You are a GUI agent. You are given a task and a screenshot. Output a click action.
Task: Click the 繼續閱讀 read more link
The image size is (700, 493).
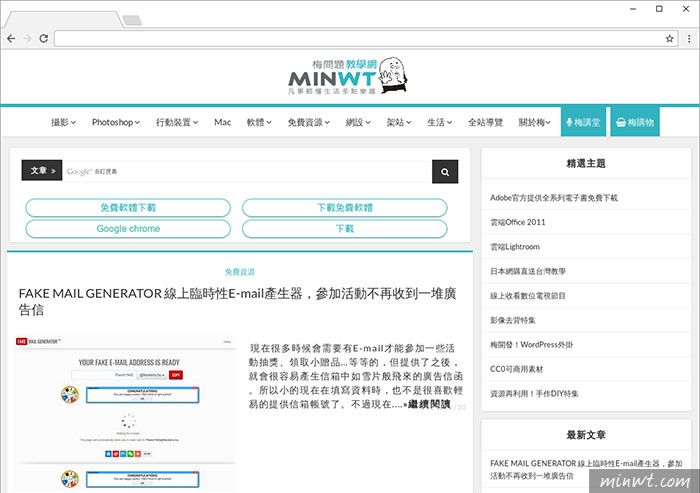click(429, 404)
